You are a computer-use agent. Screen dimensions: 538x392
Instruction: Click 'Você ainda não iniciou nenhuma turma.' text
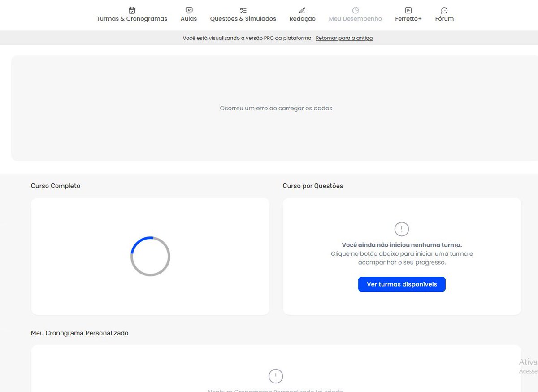click(402, 245)
